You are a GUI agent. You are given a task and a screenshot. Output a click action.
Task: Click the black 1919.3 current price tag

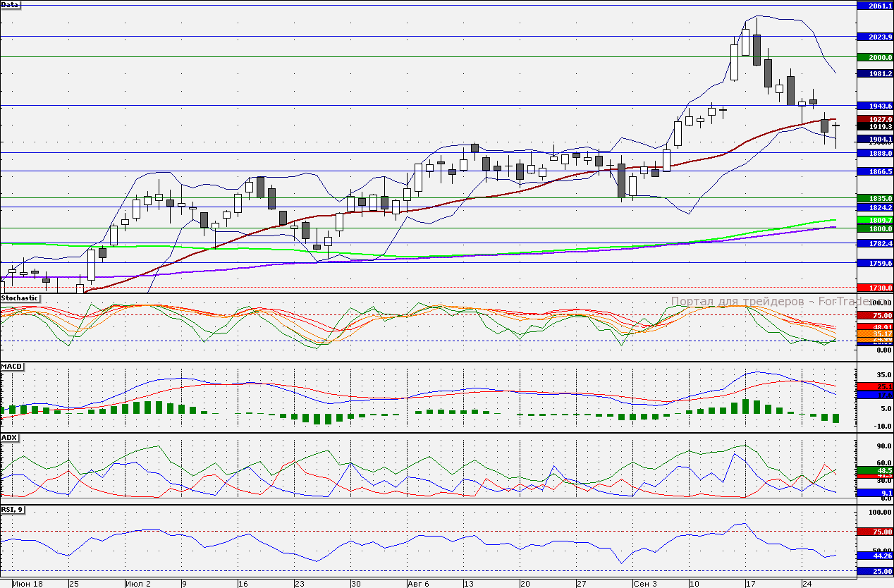pyautogui.click(x=875, y=127)
